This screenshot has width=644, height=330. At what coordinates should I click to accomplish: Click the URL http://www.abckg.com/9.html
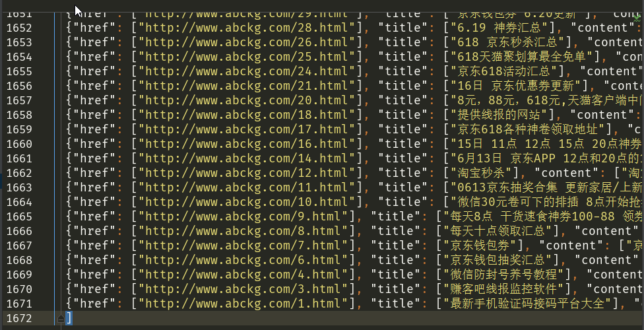(243, 216)
